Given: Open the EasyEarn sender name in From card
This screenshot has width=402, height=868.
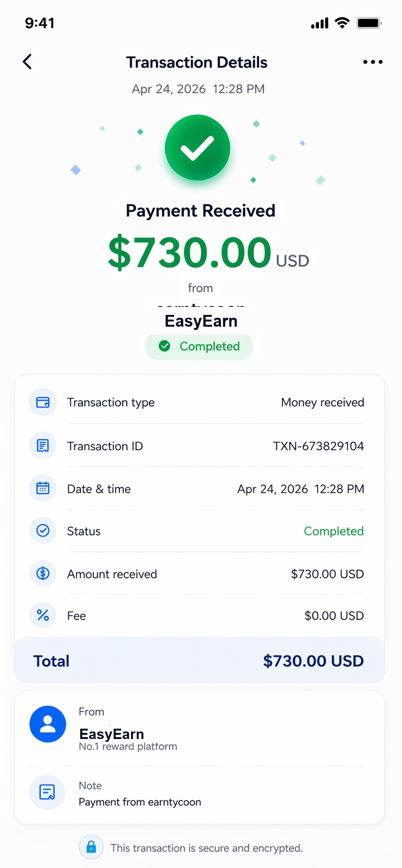Looking at the screenshot, I should point(112,734).
